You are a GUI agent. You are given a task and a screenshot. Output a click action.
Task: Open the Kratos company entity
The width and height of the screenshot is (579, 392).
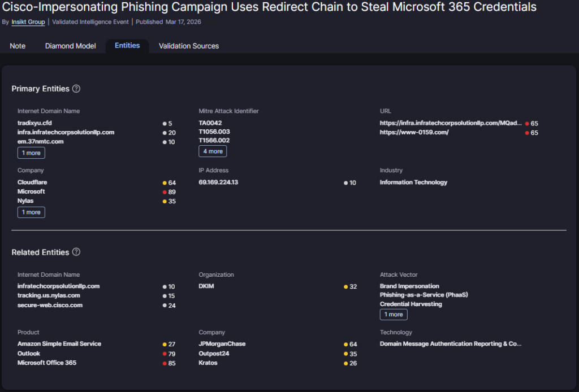tap(208, 363)
